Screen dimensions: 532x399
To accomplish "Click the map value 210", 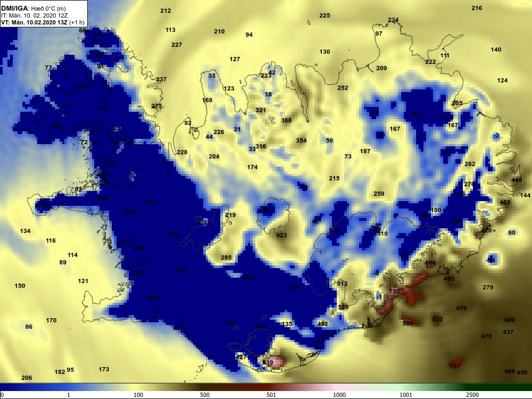I will tap(219, 31).
